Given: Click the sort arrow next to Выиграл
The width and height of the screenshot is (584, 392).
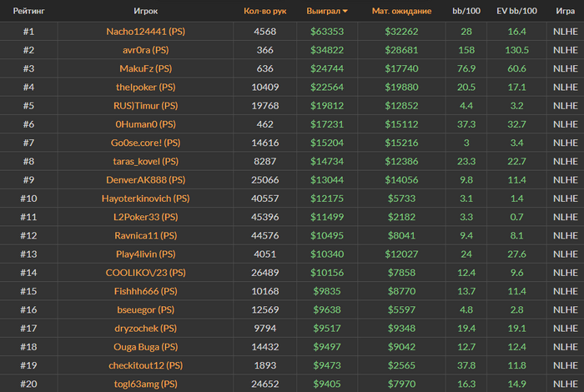Looking at the screenshot, I should pos(345,12).
